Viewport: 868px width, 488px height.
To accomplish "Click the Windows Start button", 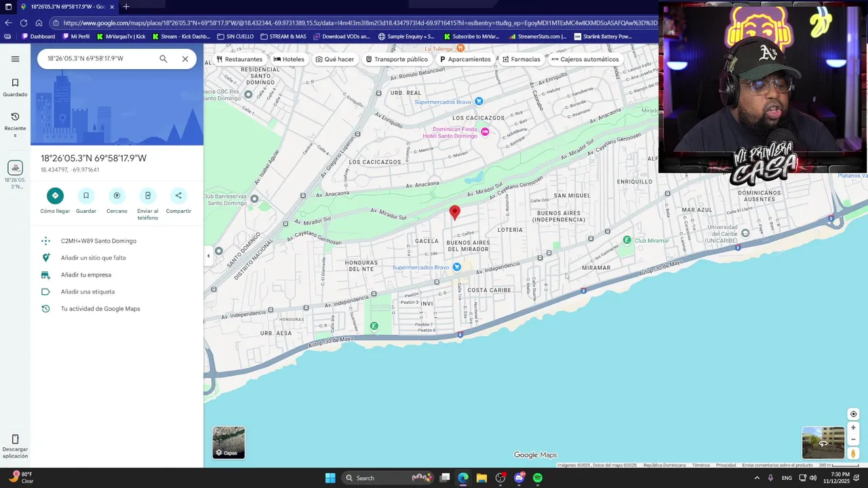I will [330, 478].
